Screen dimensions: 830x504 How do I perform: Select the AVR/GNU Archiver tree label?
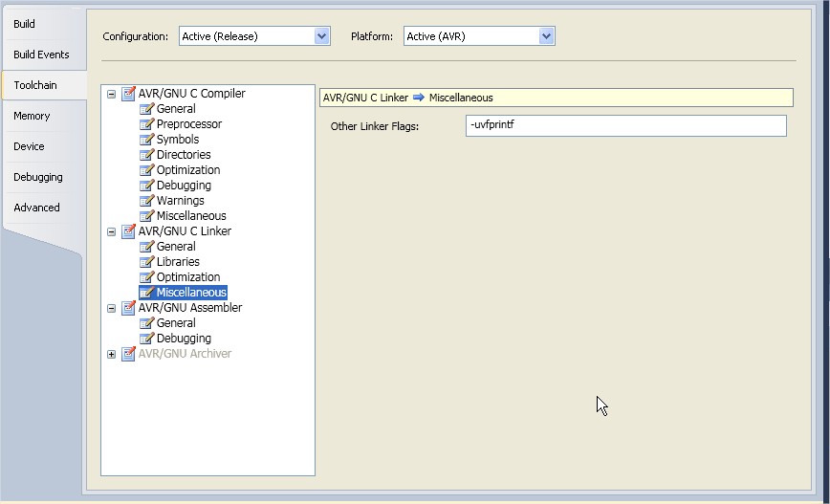pyautogui.click(x=185, y=354)
